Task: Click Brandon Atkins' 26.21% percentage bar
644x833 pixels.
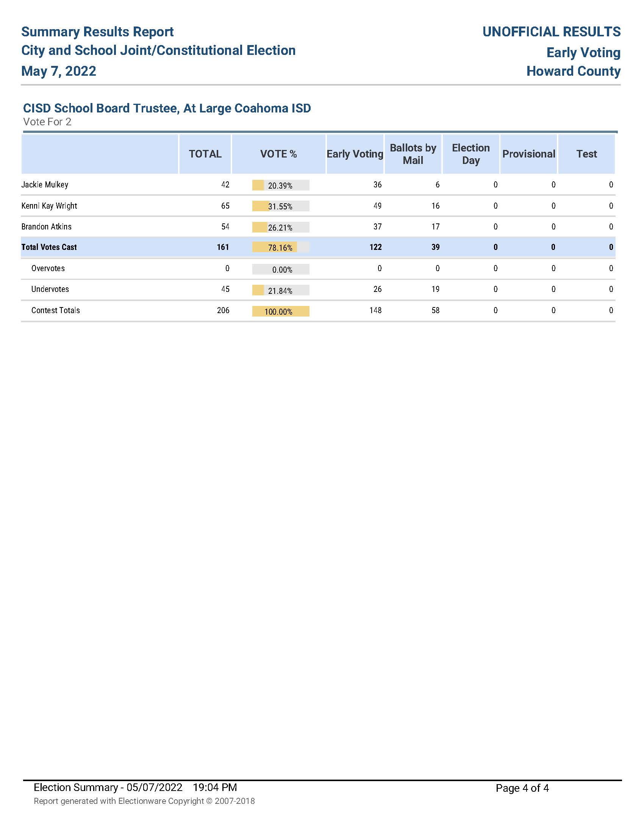Action: (x=280, y=228)
